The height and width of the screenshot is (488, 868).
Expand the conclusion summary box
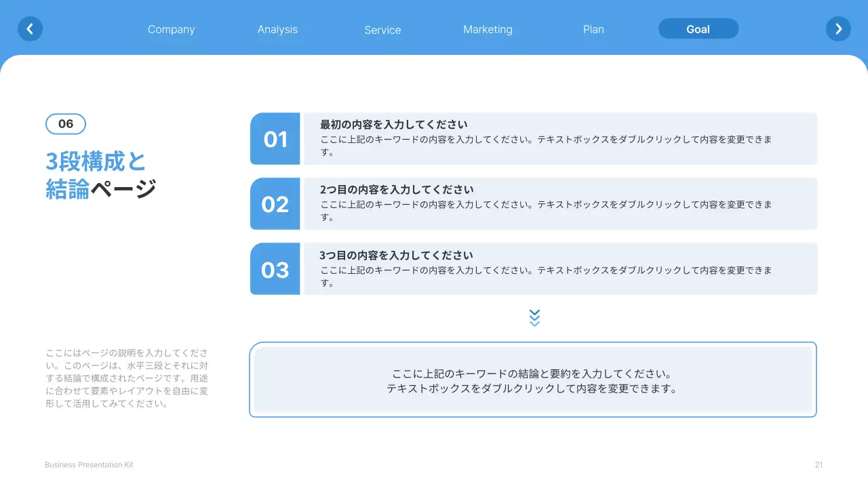tap(534, 380)
